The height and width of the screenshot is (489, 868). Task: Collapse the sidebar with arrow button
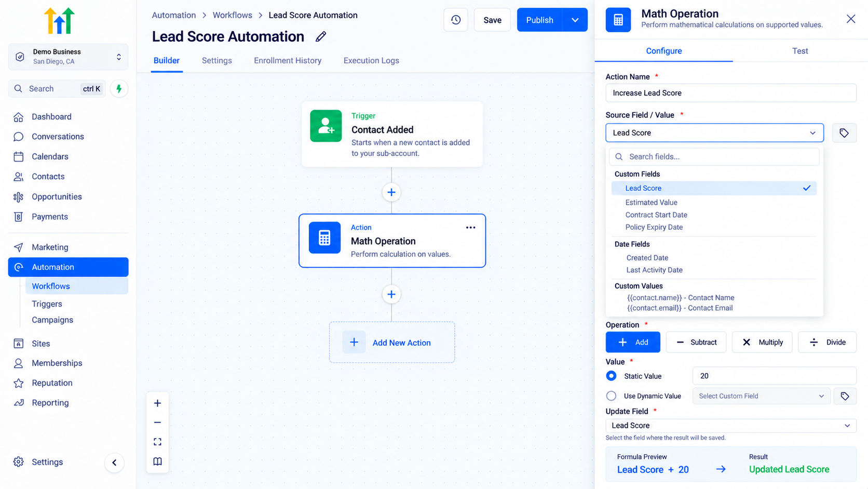pos(114,462)
